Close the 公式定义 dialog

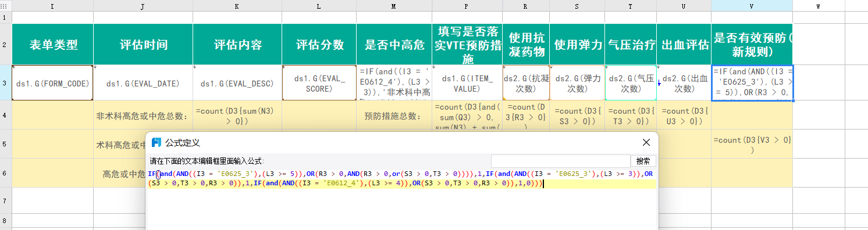(646, 142)
